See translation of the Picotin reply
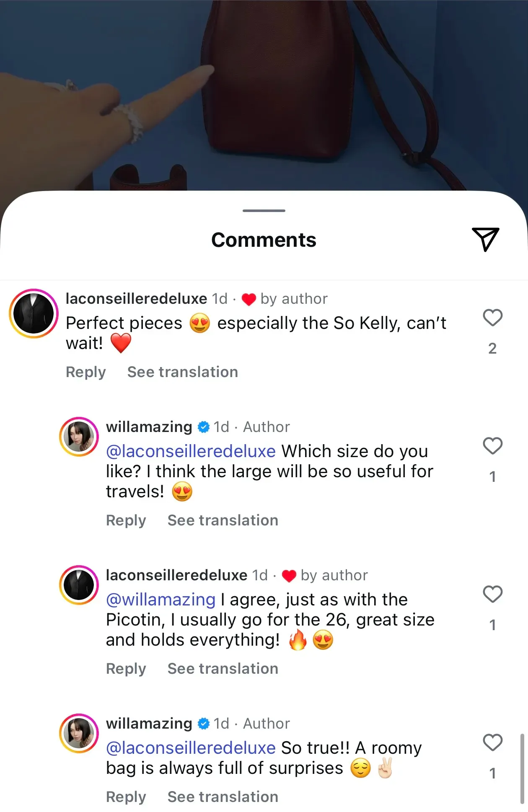 tap(223, 669)
